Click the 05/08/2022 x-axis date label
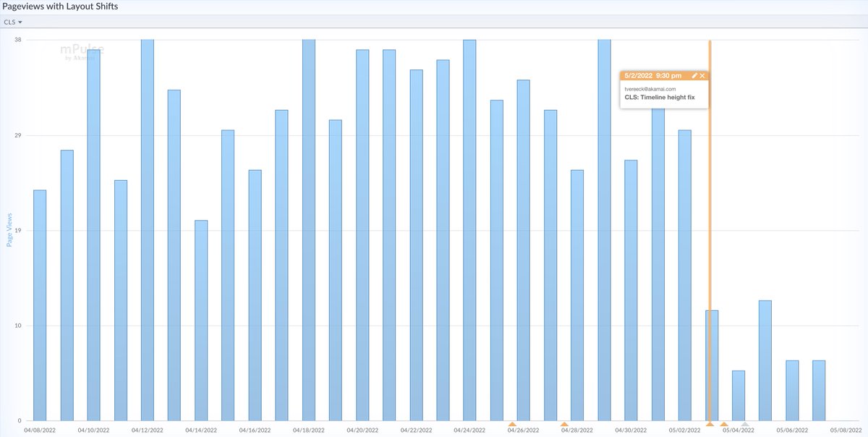 pyautogui.click(x=846, y=430)
